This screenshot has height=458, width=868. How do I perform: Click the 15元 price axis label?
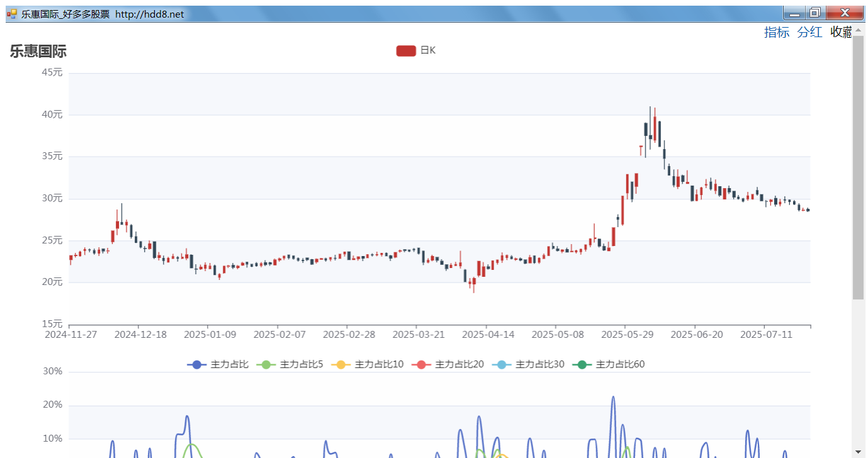pyautogui.click(x=52, y=324)
